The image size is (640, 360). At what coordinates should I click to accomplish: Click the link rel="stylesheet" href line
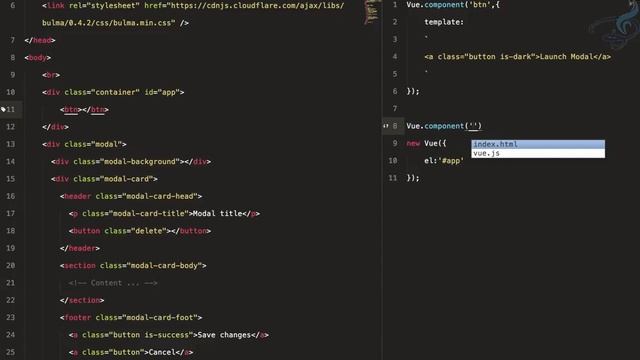[x=193, y=6]
